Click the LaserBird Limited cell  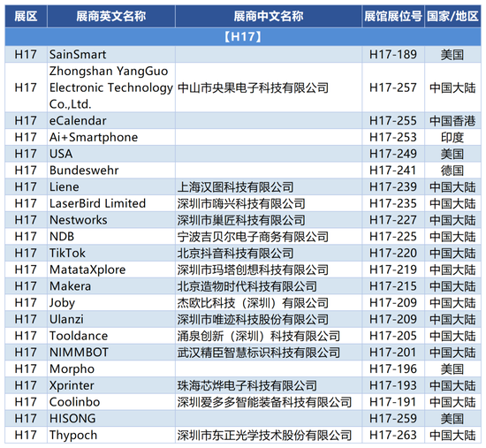pyautogui.click(x=111, y=203)
